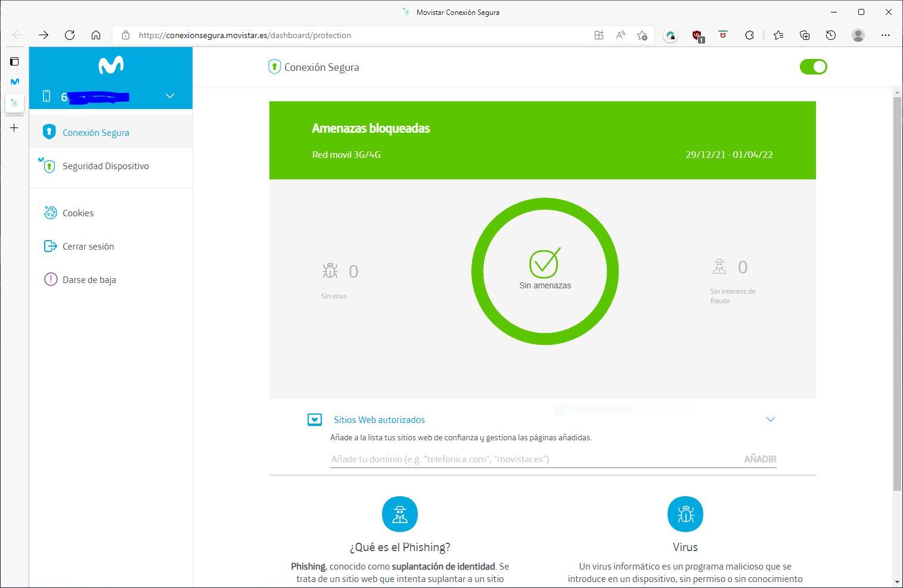This screenshot has width=903, height=588.
Task: Open Conexión Segura in the sidebar
Action: pos(96,132)
